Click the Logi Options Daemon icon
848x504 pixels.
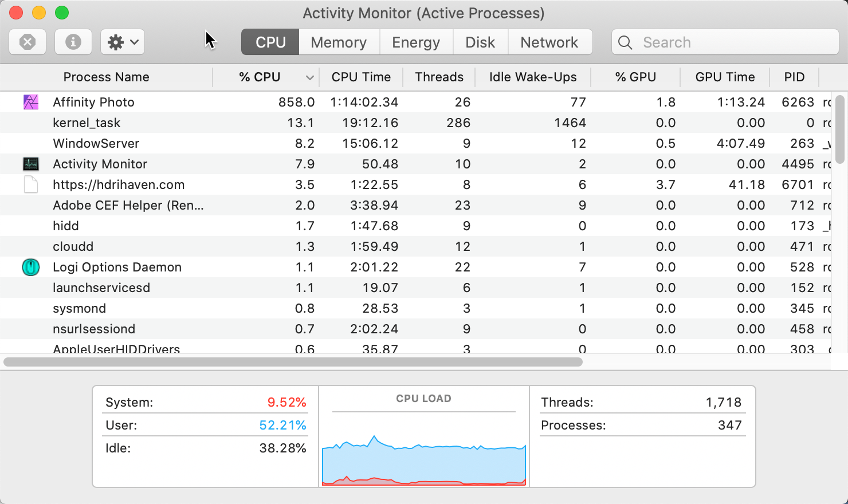click(31, 267)
